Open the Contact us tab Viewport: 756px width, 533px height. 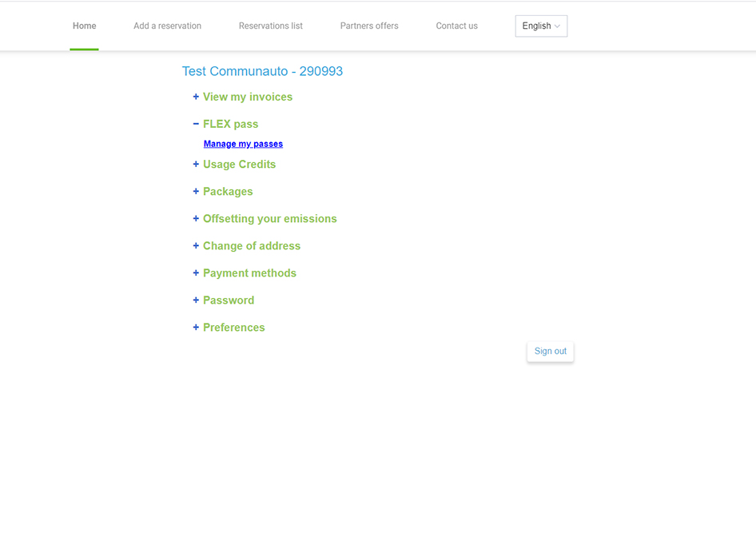tap(456, 26)
